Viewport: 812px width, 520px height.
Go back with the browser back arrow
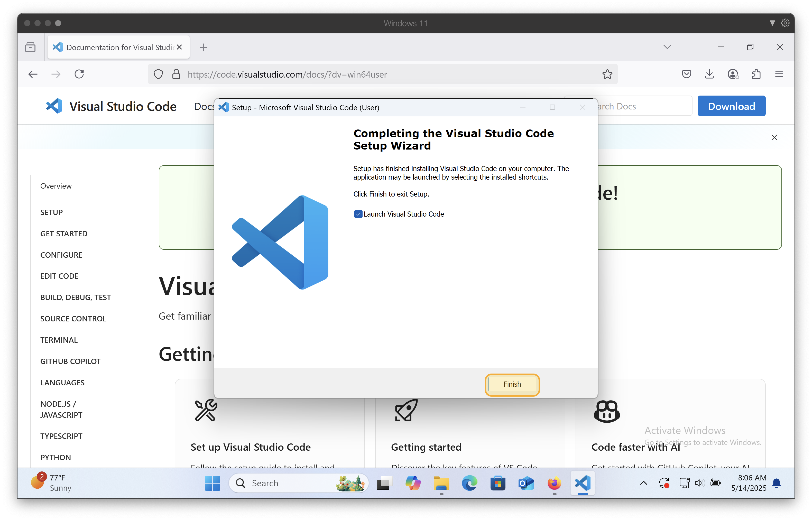click(x=33, y=74)
